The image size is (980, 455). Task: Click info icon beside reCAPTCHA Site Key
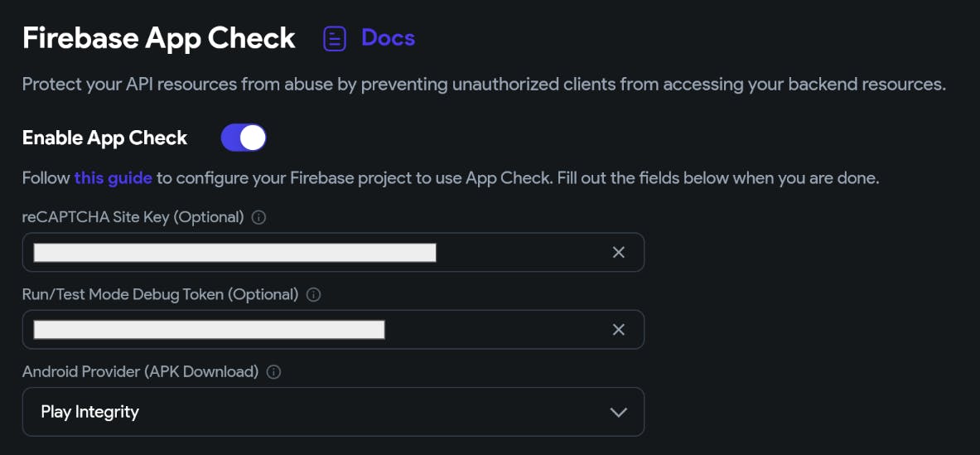258,218
